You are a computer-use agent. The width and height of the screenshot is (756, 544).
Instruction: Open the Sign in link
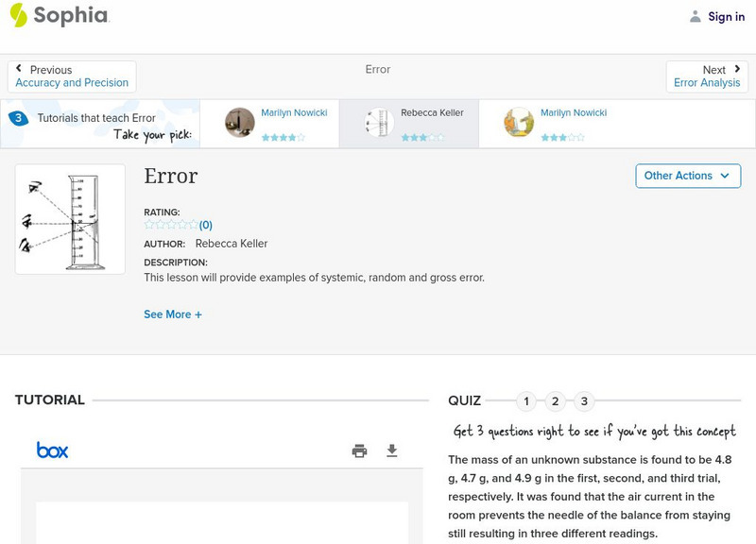726,16
